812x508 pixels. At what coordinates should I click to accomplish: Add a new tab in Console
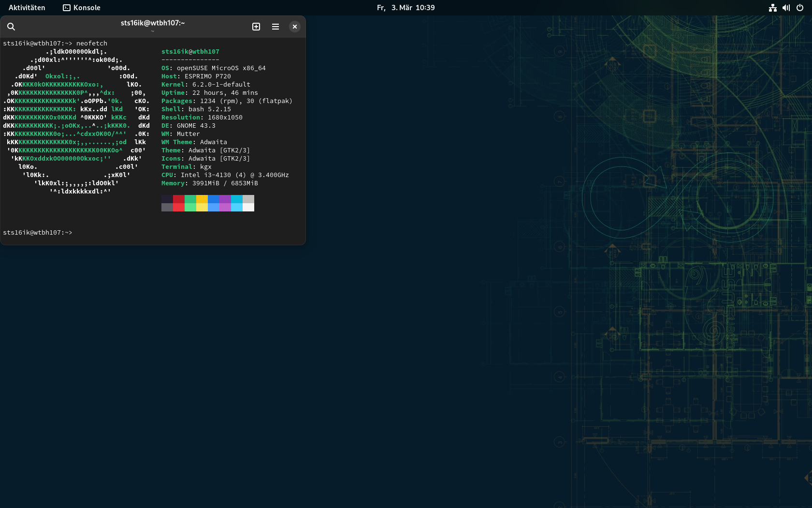tap(256, 27)
